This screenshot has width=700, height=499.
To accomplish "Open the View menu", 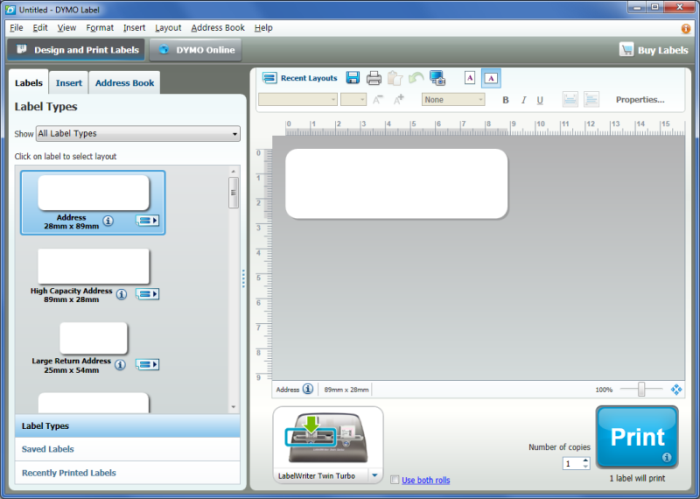I will [67, 28].
